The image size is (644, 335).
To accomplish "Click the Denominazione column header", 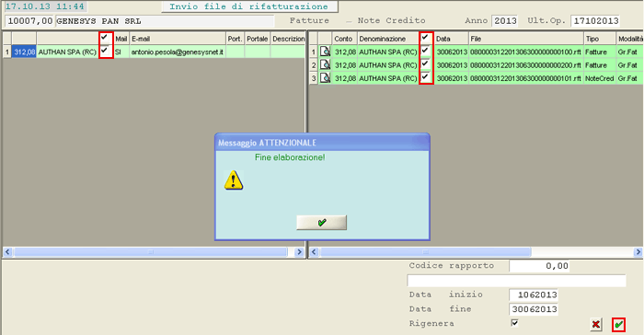I will coord(387,39).
